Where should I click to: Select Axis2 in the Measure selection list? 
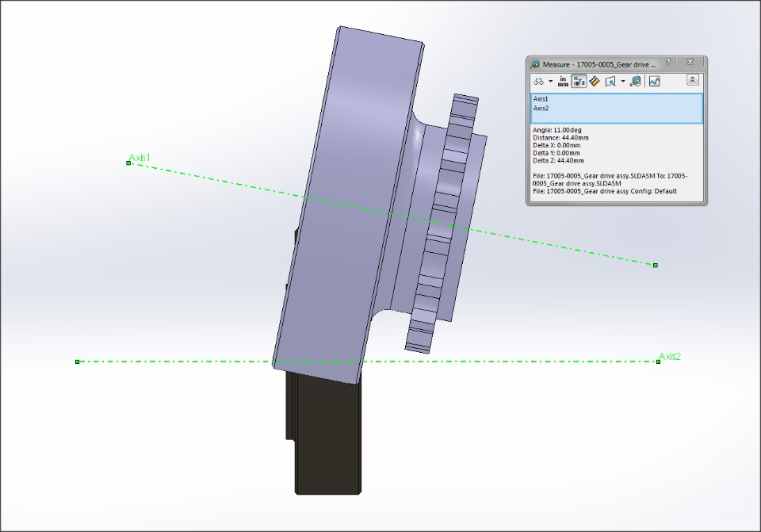[x=541, y=109]
